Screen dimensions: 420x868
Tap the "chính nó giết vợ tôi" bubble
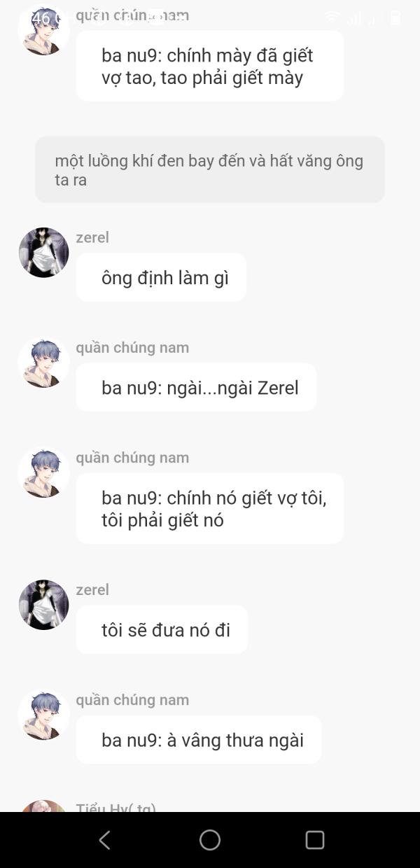point(210,508)
